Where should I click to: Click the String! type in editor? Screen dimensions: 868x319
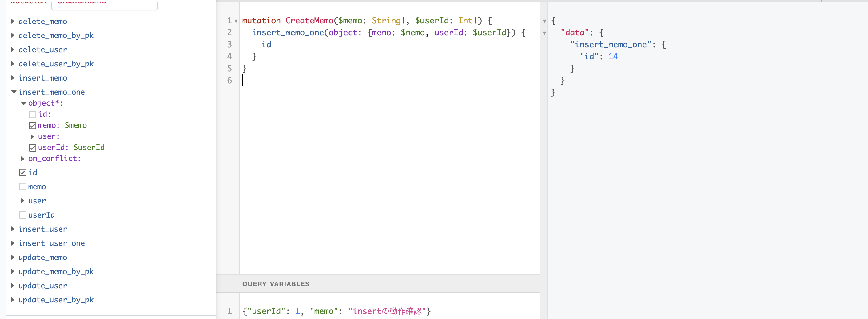[x=388, y=21]
